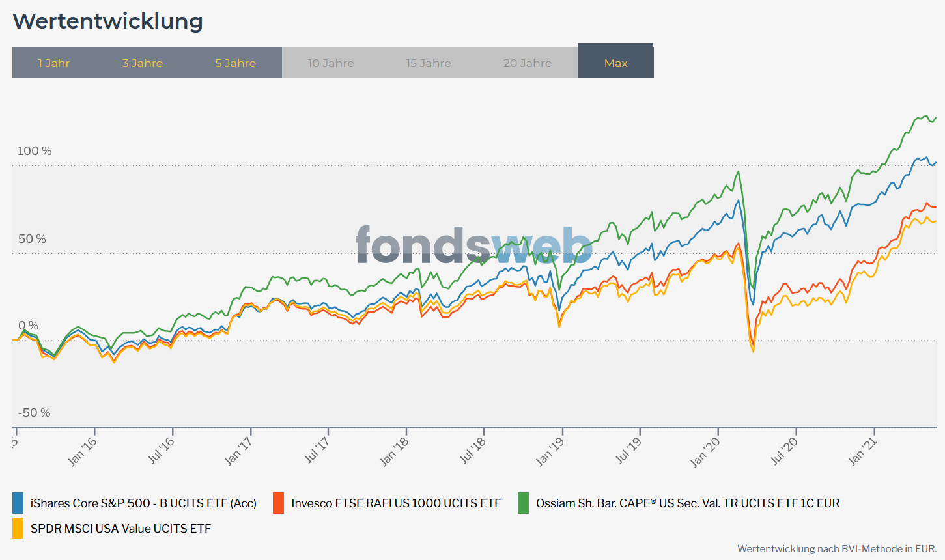Click the 10 Jahre tab
Image resolution: width=945 pixels, height=560 pixels.
coord(331,63)
